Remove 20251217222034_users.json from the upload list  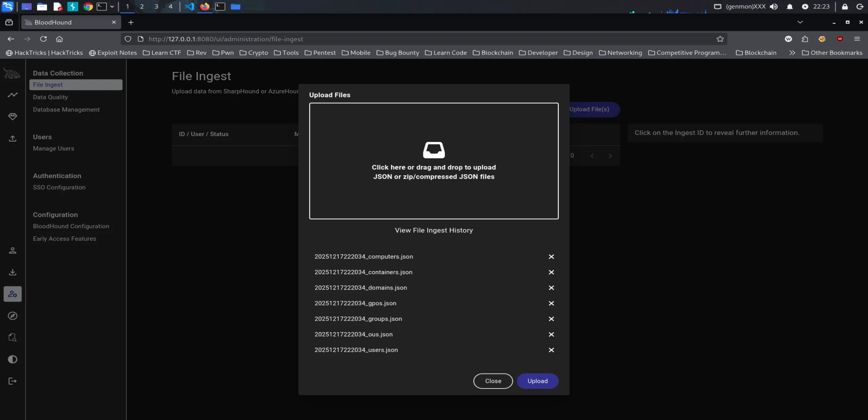pos(551,350)
